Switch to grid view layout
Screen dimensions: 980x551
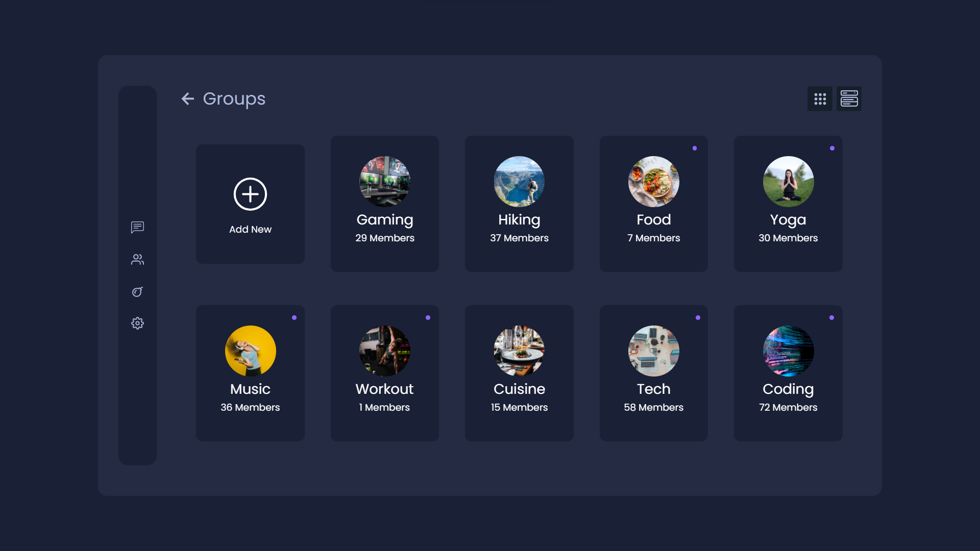pos(820,98)
